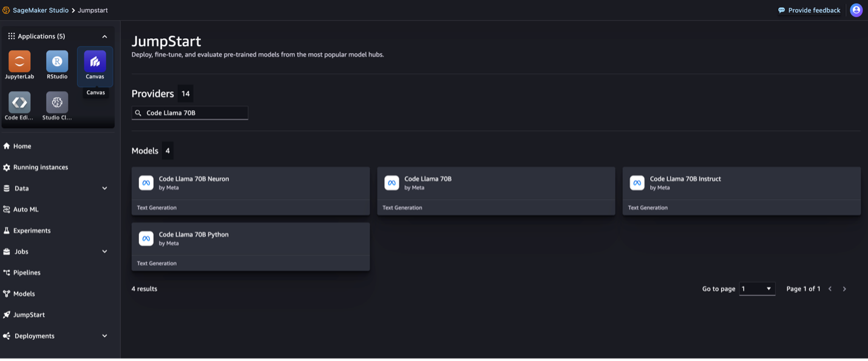Click the Data database icon
Viewport: 868px width, 361px height.
(7, 189)
